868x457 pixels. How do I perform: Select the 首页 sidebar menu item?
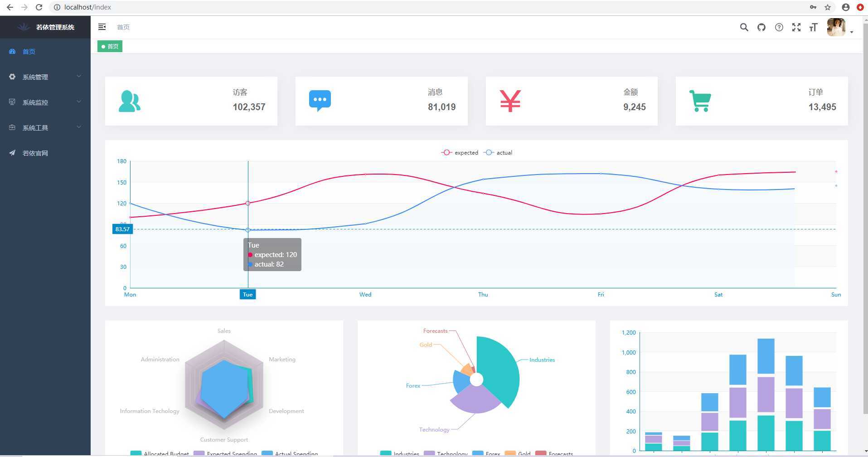(x=45, y=52)
